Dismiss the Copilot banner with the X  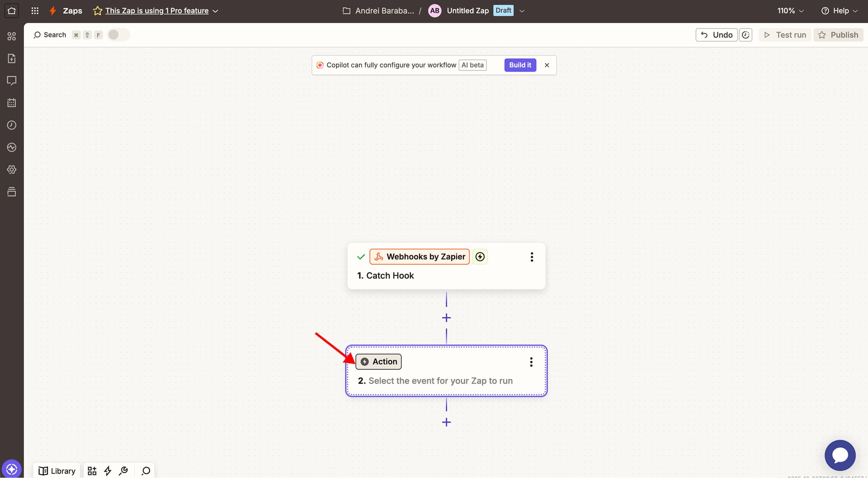coord(547,65)
